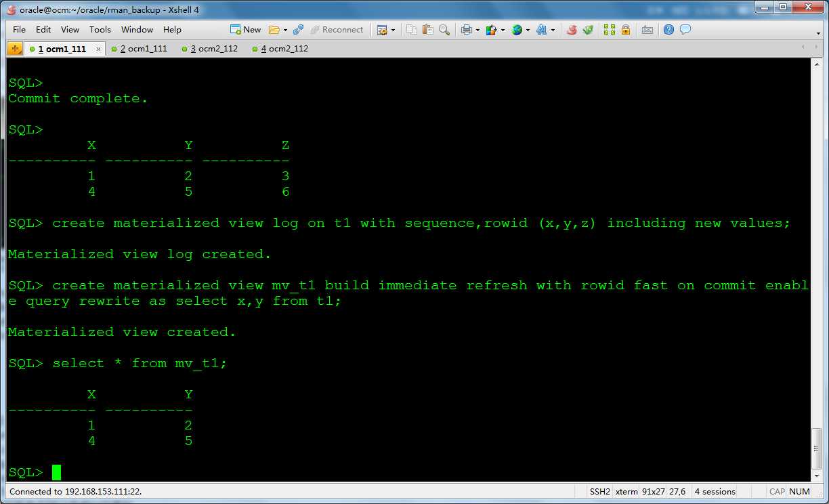The height and width of the screenshot is (504, 829).
Task: Click the Lock screen padlock icon
Action: [x=626, y=30]
